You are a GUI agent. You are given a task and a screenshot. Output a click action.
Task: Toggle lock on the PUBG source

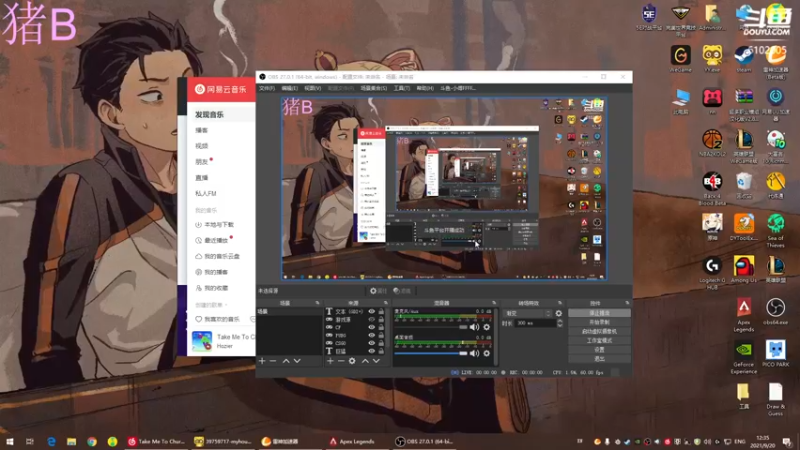pyautogui.click(x=381, y=335)
